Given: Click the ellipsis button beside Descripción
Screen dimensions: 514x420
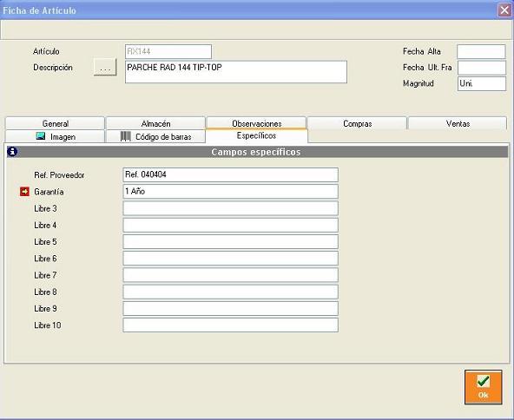Looking at the screenshot, I should pyautogui.click(x=105, y=68).
